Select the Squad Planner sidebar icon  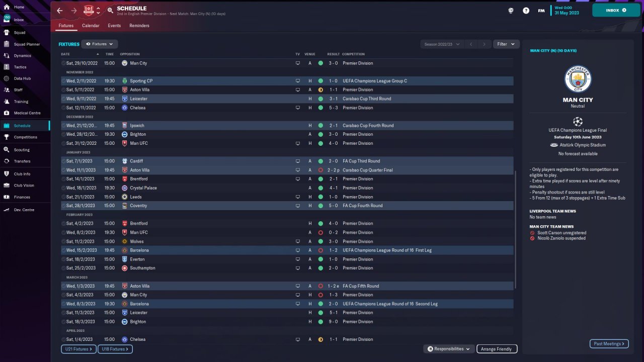point(7,44)
